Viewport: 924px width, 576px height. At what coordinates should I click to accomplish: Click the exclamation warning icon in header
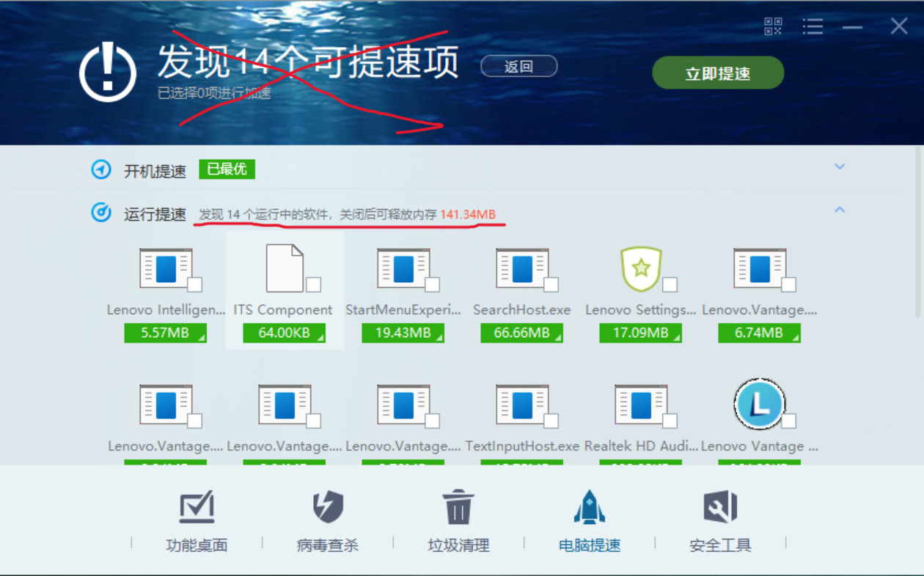click(x=108, y=72)
